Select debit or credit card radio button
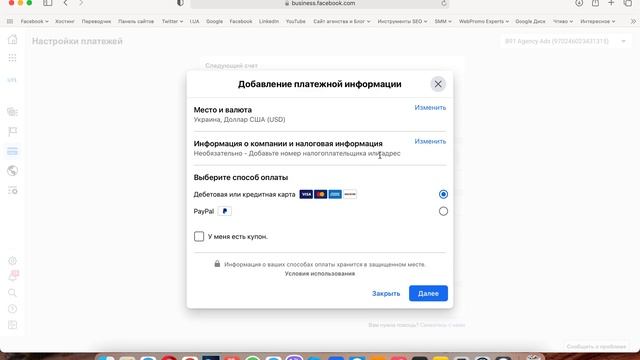The height and width of the screenshot is (360, 640). [443, 194]
